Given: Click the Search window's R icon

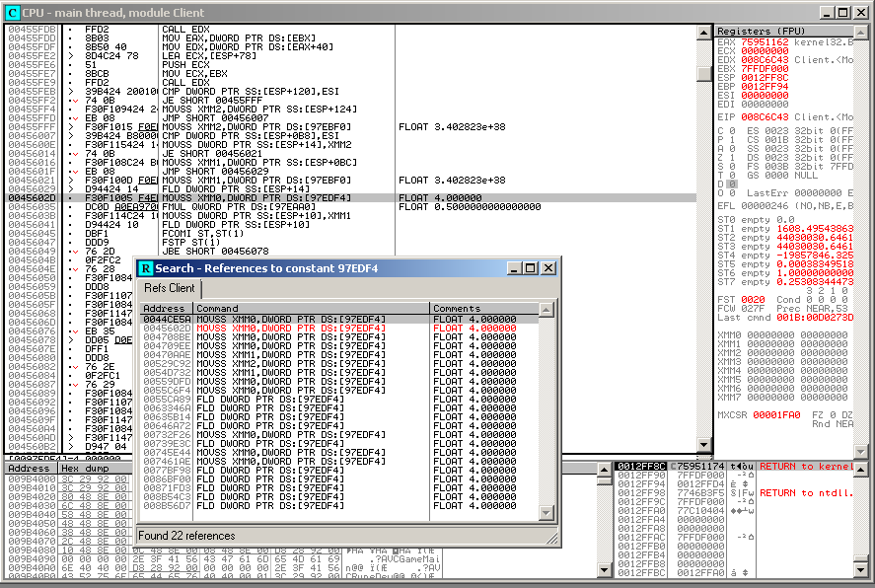Looking at the screenshot, I should click(x=146, y=268).
